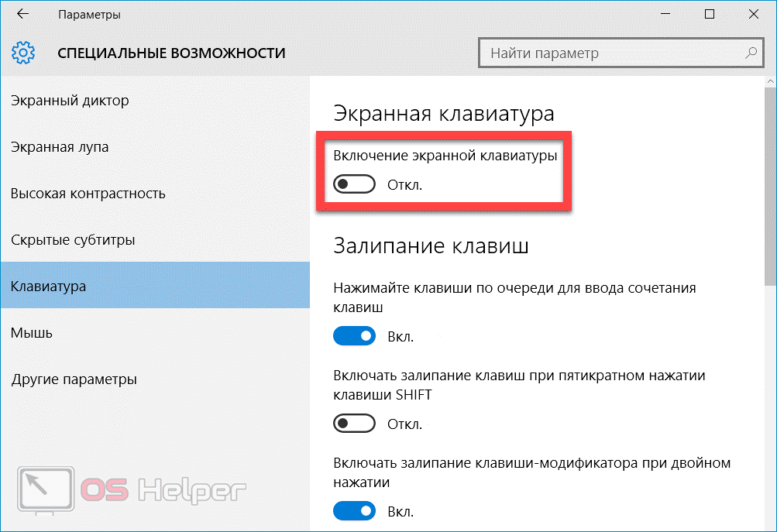777x532 pixels.
Task: Click the settings gear icon
Action: [x=23, y=53]
